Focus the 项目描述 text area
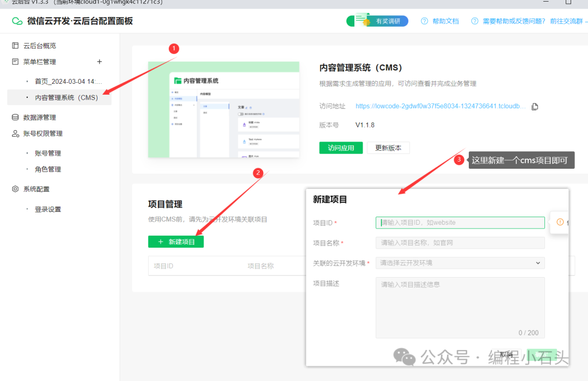Image resolution: width=588 pixels, height=381 pixels. 460,308
